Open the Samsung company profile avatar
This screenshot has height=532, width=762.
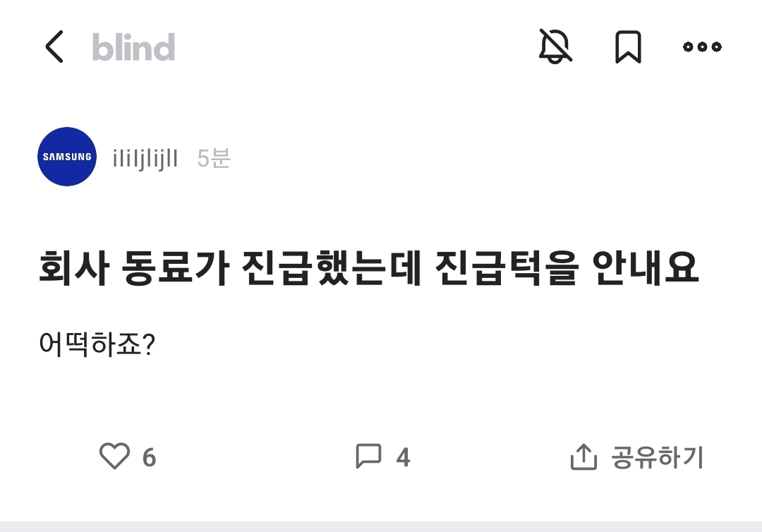(x=67, y=157)
